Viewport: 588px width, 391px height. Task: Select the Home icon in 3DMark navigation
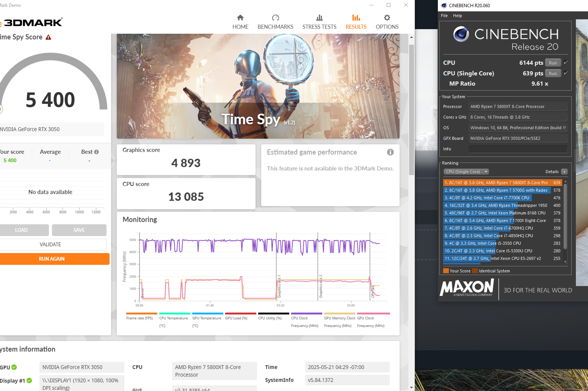point(240,17)
